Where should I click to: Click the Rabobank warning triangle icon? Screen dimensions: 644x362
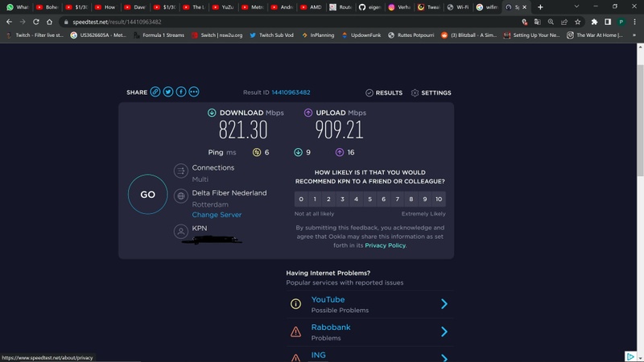tap(295, 331)
